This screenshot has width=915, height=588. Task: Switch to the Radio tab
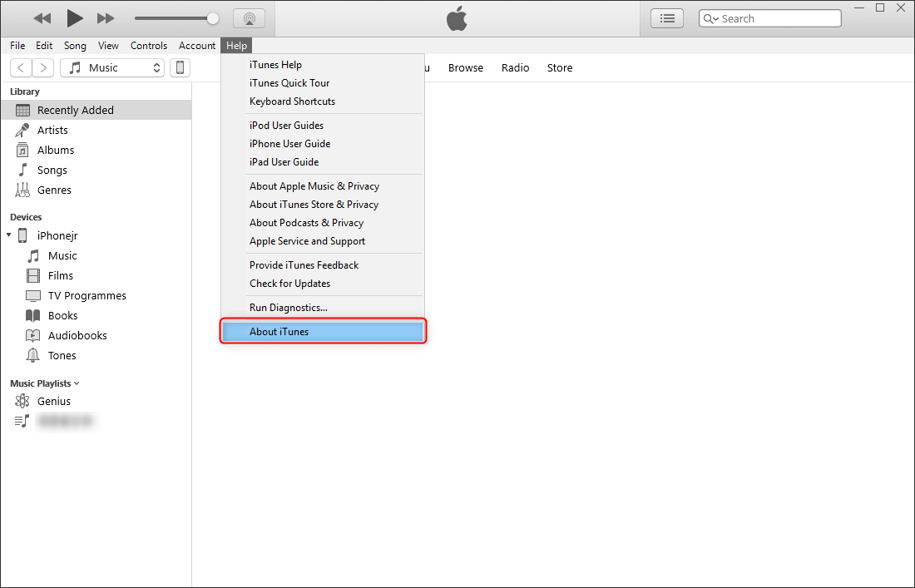515,67
